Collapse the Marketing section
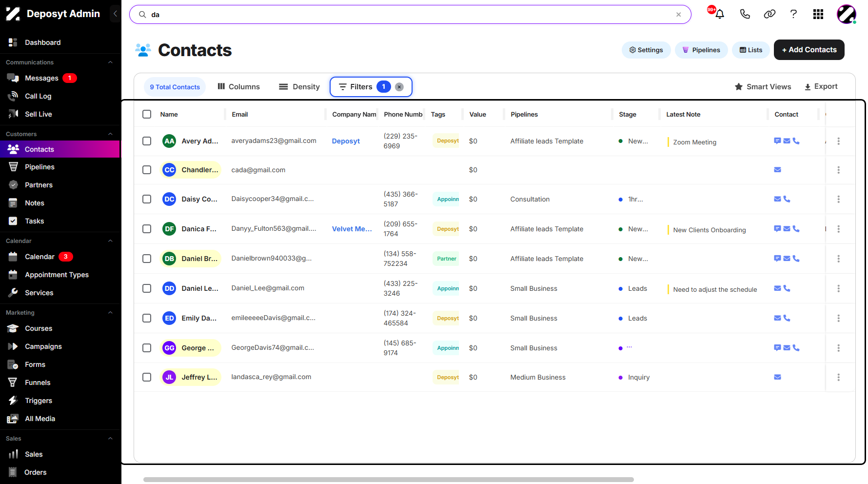The width and height of the screenshot is (868, 484). coord(110,313)
